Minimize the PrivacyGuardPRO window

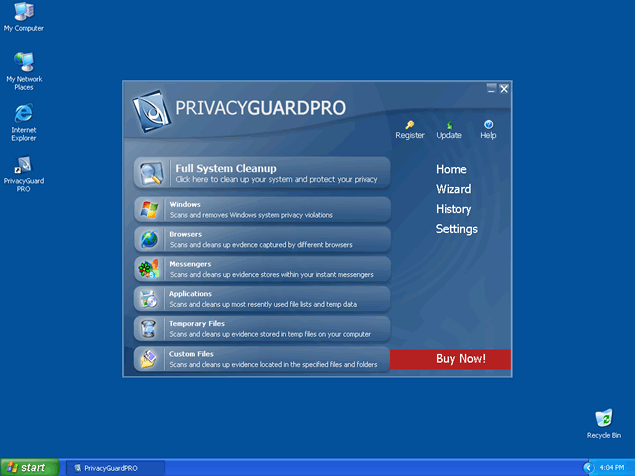point(491,89)
